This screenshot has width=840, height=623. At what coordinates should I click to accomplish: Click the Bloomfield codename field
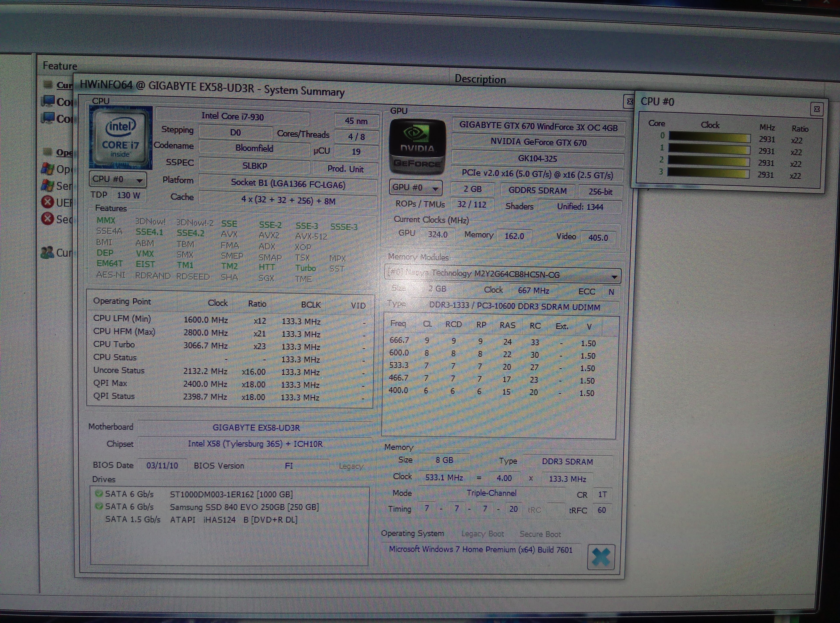254,148
